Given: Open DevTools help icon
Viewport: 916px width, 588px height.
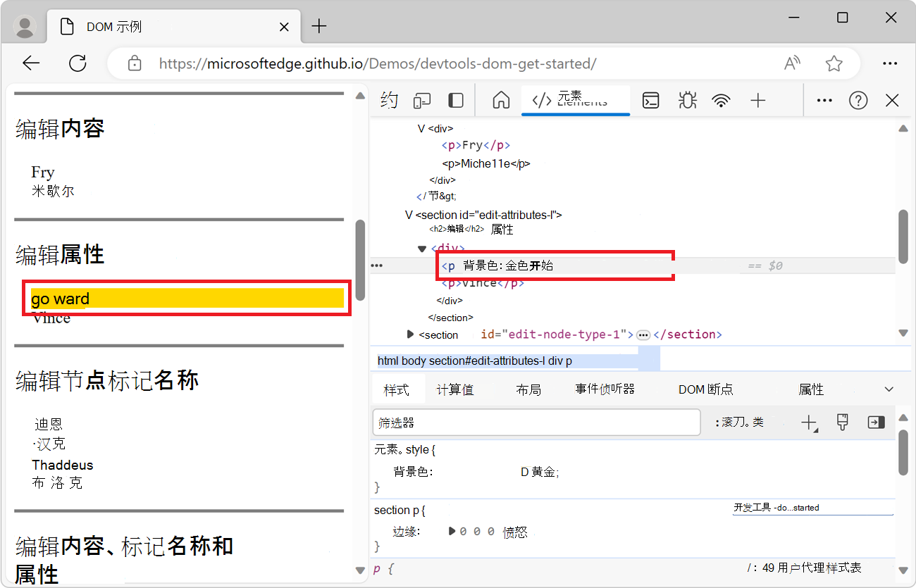Looking at the screenshot, I should tap(858, 101).
